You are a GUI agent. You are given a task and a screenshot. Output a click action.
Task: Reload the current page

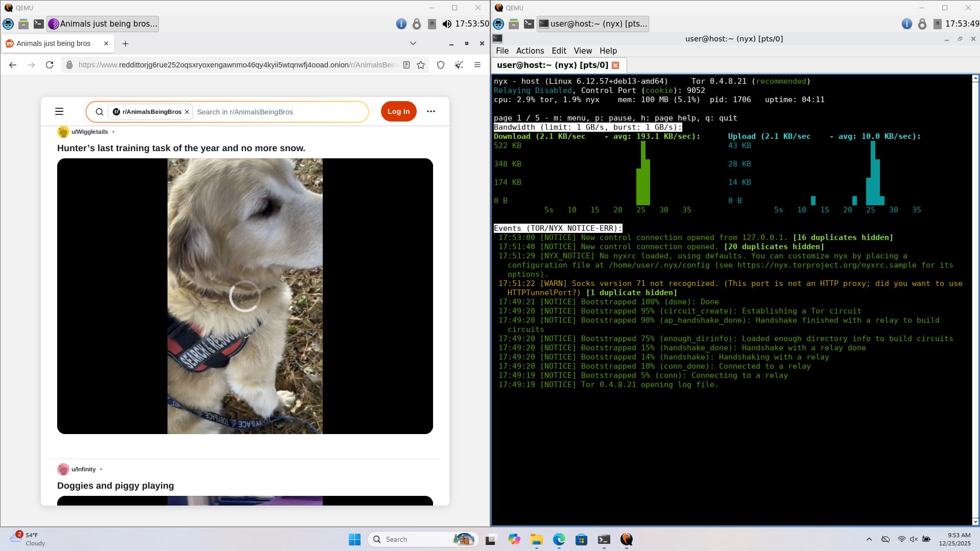(50, 65)
